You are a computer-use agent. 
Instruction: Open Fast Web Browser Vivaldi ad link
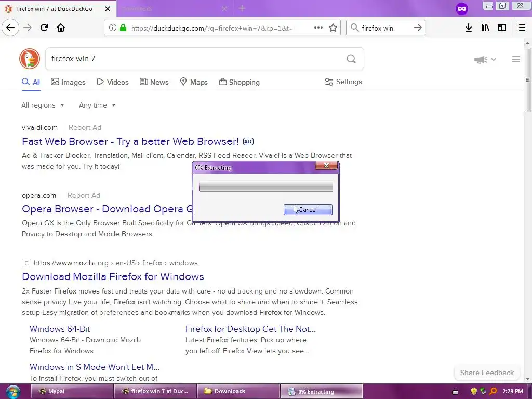point(130,141)
